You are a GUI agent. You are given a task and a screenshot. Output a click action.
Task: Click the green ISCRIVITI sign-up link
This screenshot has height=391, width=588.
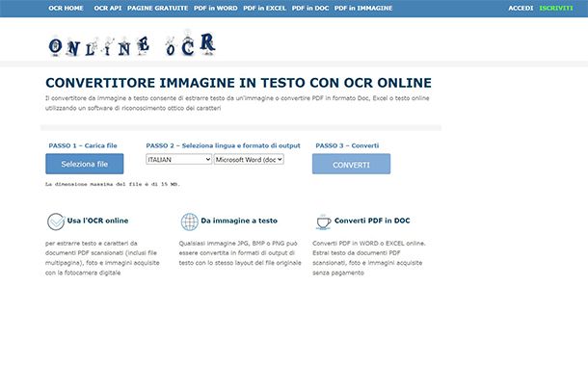point(556,8)
